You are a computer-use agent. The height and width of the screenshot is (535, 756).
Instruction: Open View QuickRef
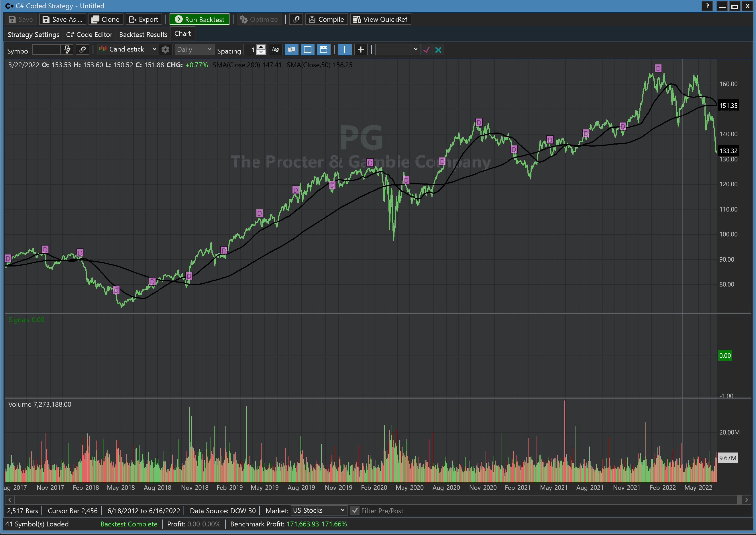click(x=380, y=19)
